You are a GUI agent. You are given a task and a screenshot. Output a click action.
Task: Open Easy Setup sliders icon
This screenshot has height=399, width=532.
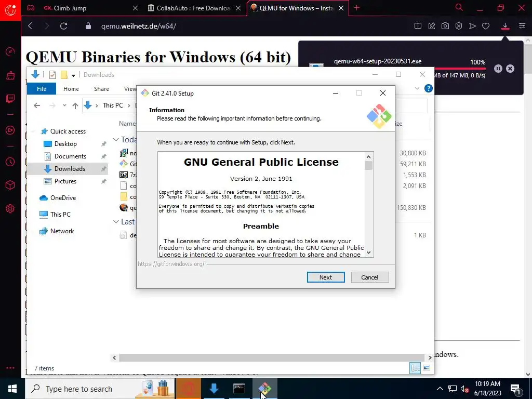522,26
